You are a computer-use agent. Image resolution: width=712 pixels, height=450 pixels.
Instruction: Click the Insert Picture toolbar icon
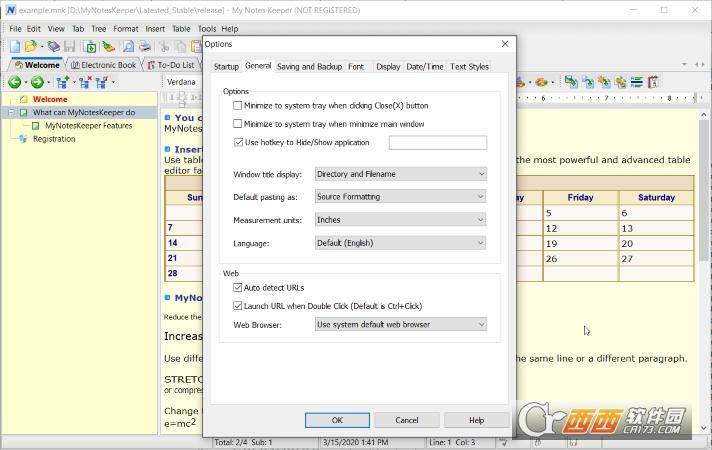571,82
